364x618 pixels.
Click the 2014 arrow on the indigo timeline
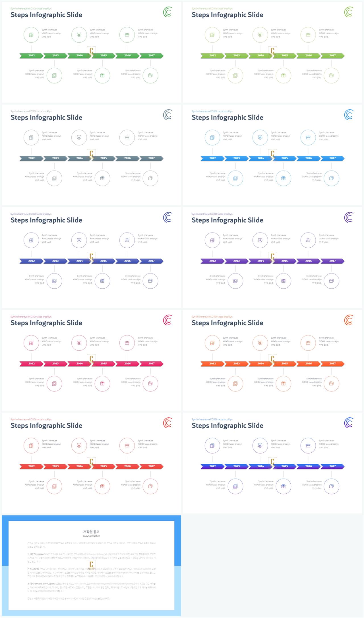(260, 466)
